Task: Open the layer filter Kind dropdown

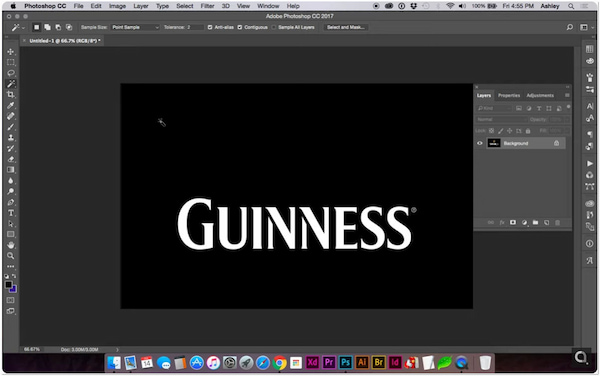Action: [x=494, y=108]
